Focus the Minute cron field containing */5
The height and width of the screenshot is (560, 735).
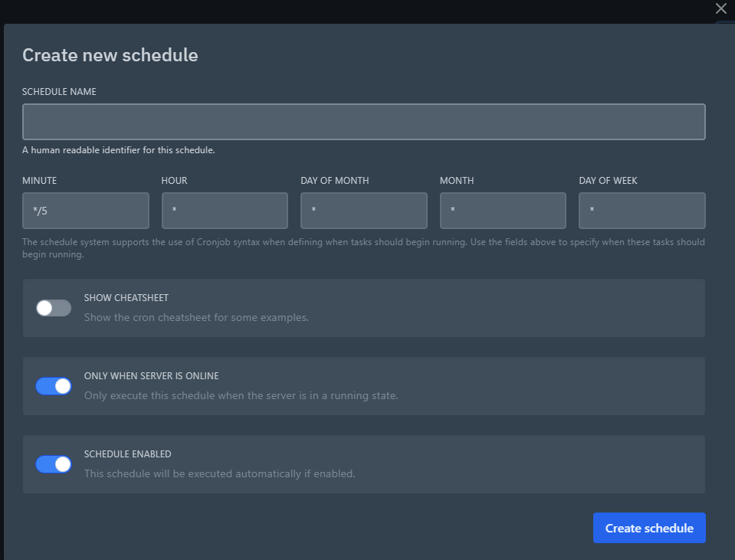tap(85, 211)
